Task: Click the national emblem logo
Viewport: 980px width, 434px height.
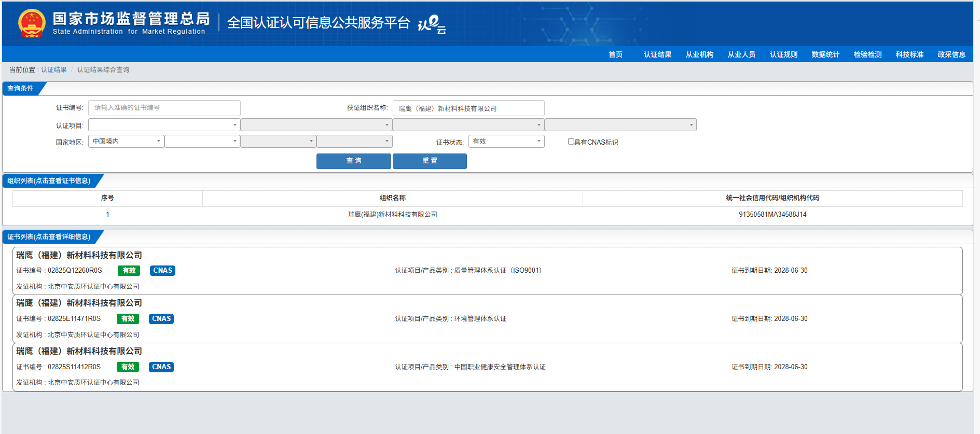Action: coord(32,24)
